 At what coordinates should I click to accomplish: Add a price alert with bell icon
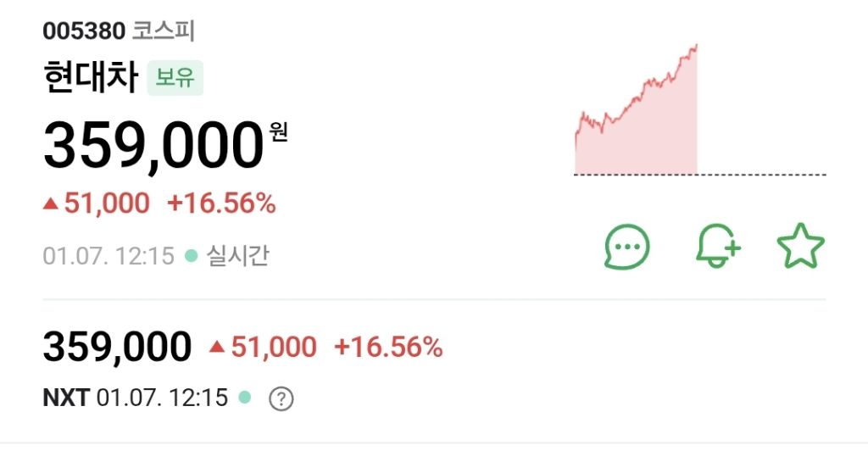point(718,246)
